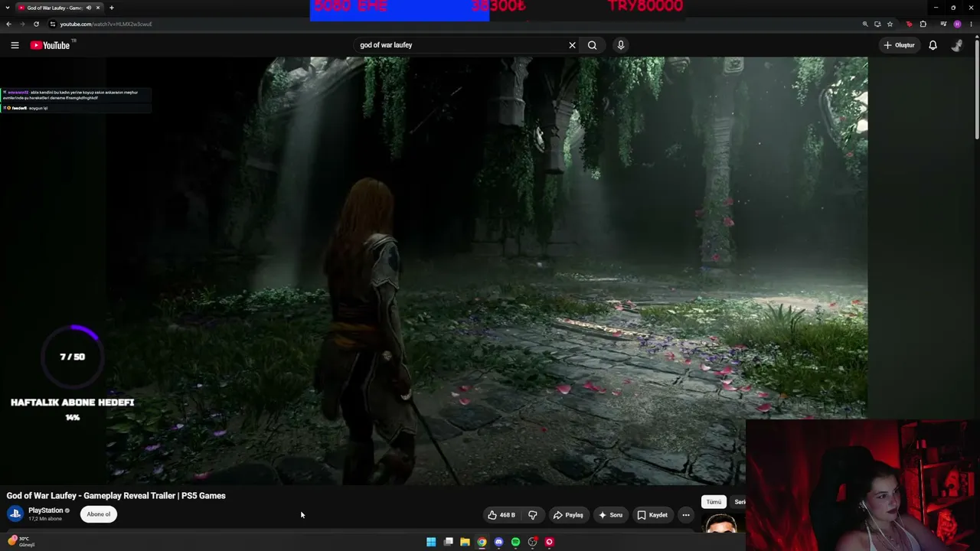Open the media control toolbar button
Screen dimensions: 980x551
click(943, 24)
